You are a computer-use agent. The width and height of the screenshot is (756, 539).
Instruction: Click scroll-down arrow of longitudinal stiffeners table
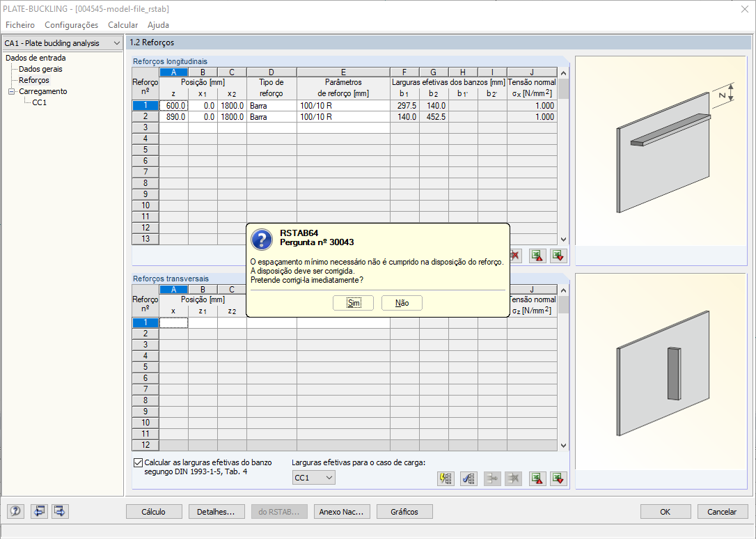pyautogui.click(x=563, y=240)
